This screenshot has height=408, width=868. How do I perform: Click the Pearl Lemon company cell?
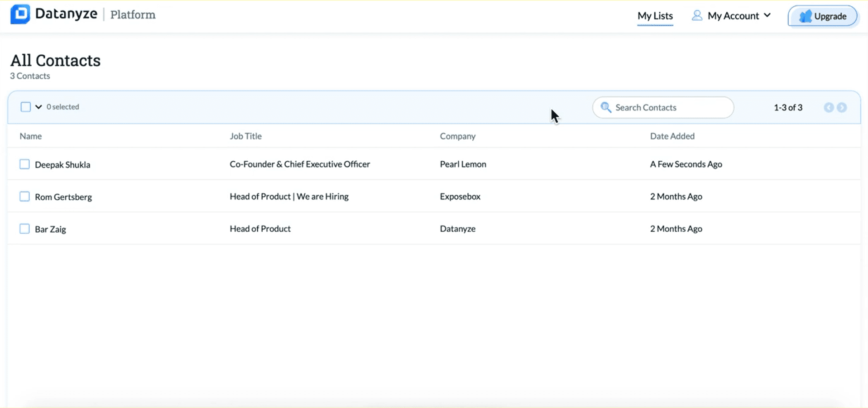point(463,164)
